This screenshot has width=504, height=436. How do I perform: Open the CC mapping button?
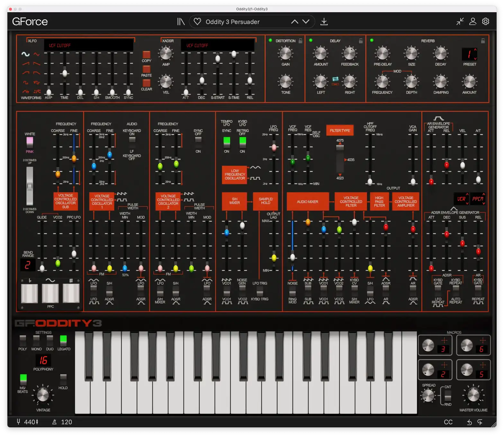[x=448, y=422]
